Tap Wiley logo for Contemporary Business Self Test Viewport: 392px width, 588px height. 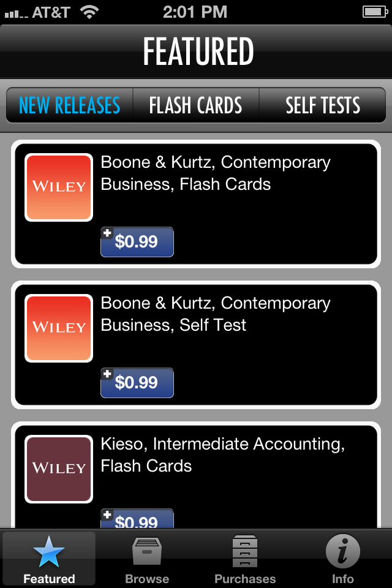pyautogui.click(x=59, y=328)
